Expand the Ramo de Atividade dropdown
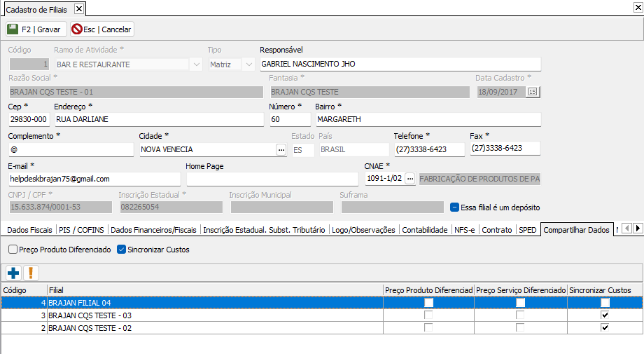Image resolution: width=644 pixels, height=354 pixels. click(195, 64)
